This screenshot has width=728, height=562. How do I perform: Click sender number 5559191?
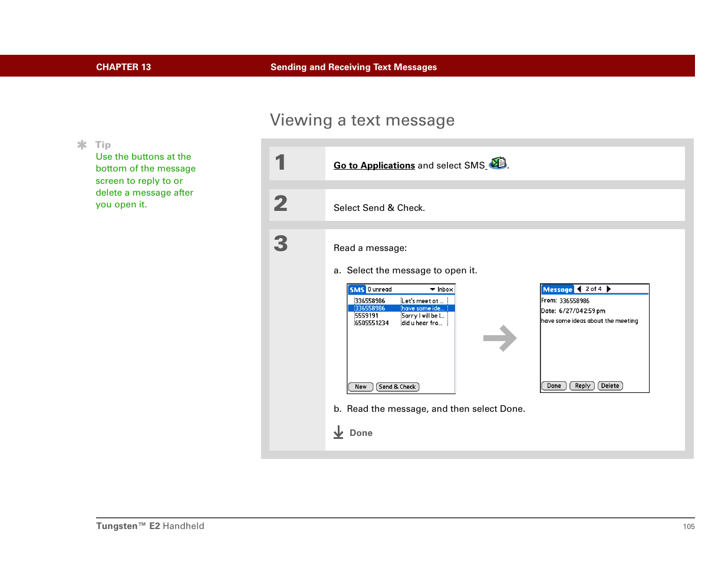tap(367, 316)
